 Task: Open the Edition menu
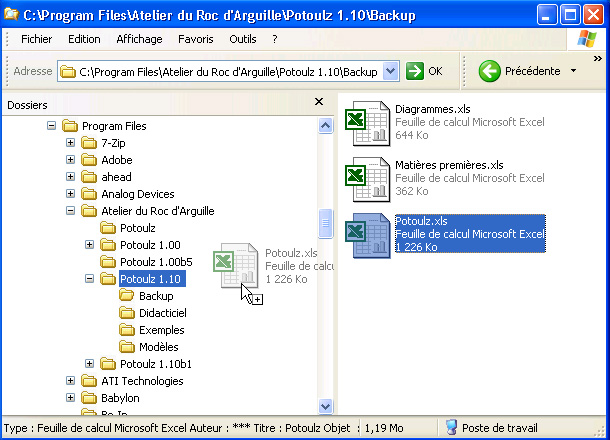tap(84, 39)
